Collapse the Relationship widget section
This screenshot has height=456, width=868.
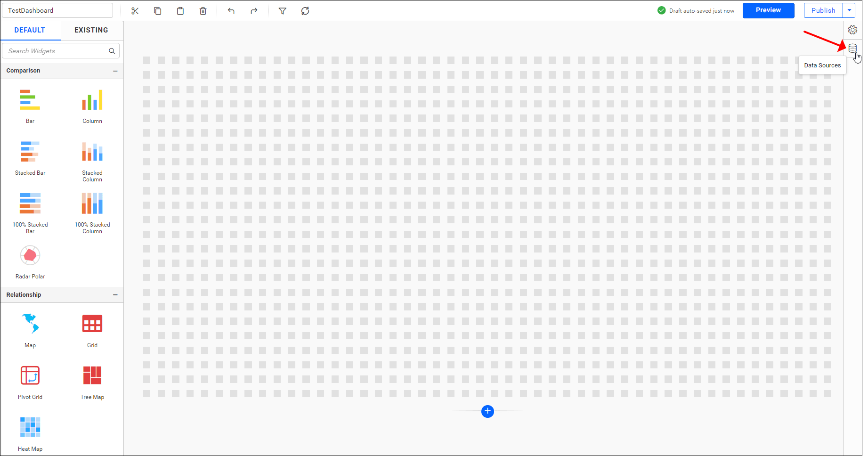point(115,294)
